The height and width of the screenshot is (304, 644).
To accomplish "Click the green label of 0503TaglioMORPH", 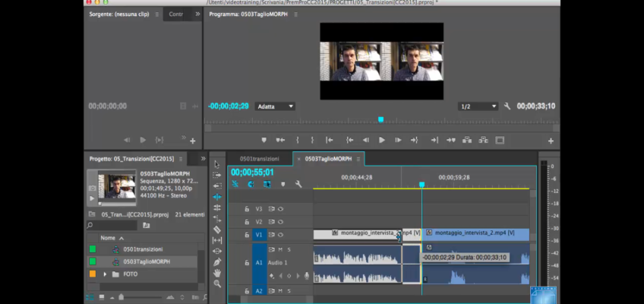I will point(93,261).
